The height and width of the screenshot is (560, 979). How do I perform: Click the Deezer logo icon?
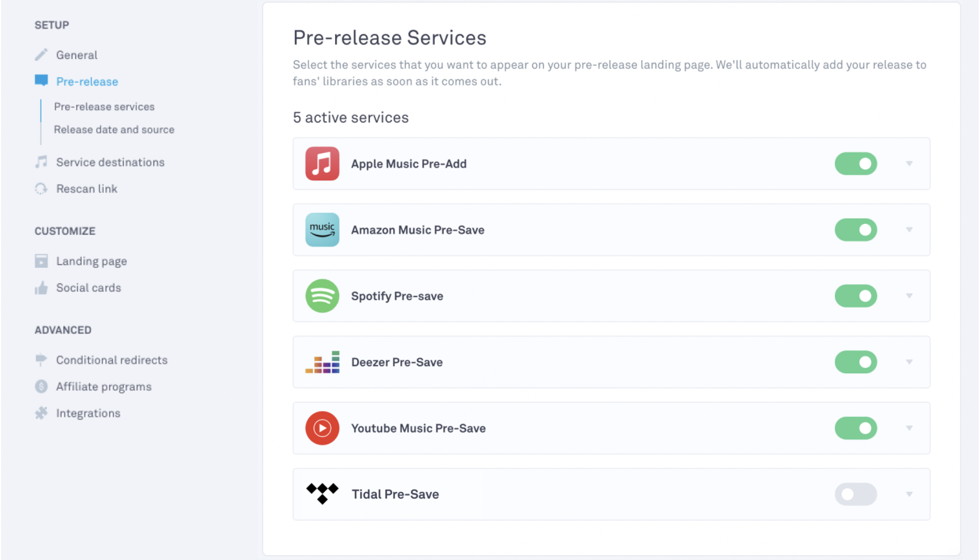click(322, 362)
